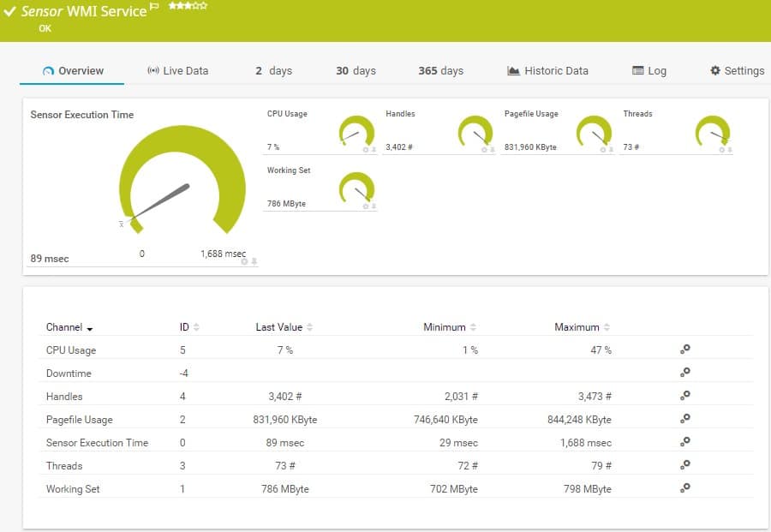Click the 798 MByte maximum value
Screen dimensions: 771x532
click(587, 488)
